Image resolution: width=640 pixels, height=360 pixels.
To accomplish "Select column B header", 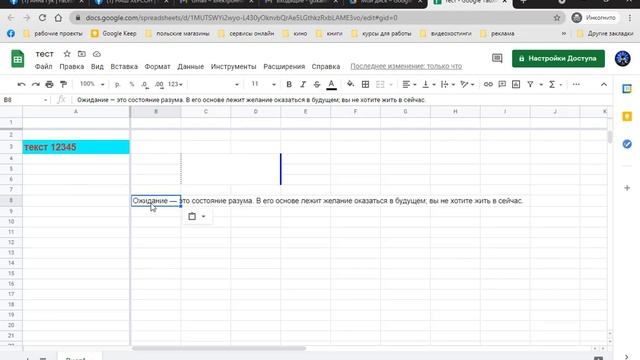I will pyautogui.click(x=156, y=111).
